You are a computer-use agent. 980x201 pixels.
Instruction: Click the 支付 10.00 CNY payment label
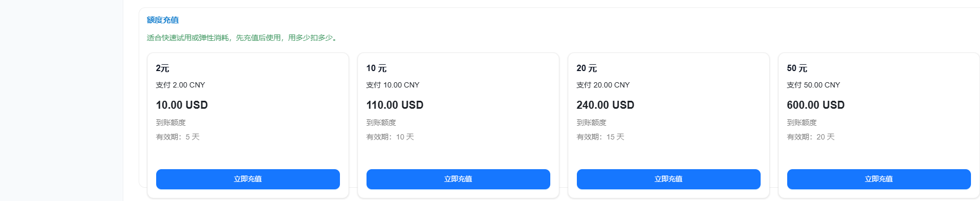tap(393, 85)
